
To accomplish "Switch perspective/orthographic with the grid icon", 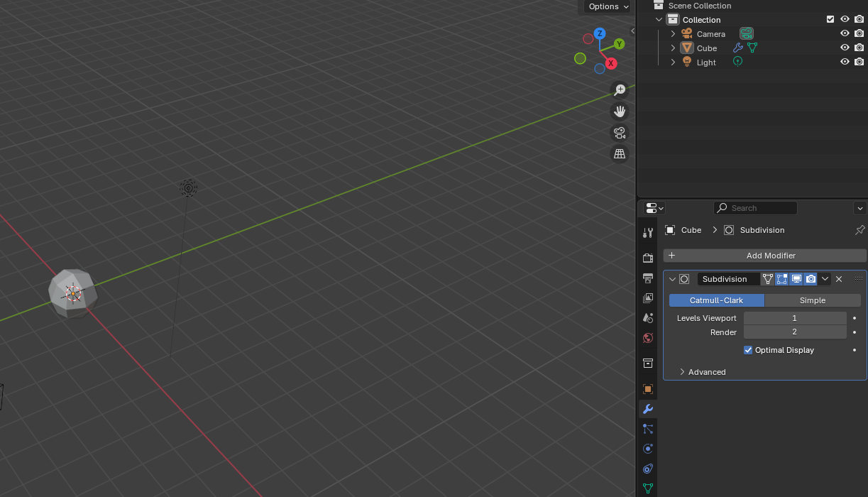I will click(620, 153).
